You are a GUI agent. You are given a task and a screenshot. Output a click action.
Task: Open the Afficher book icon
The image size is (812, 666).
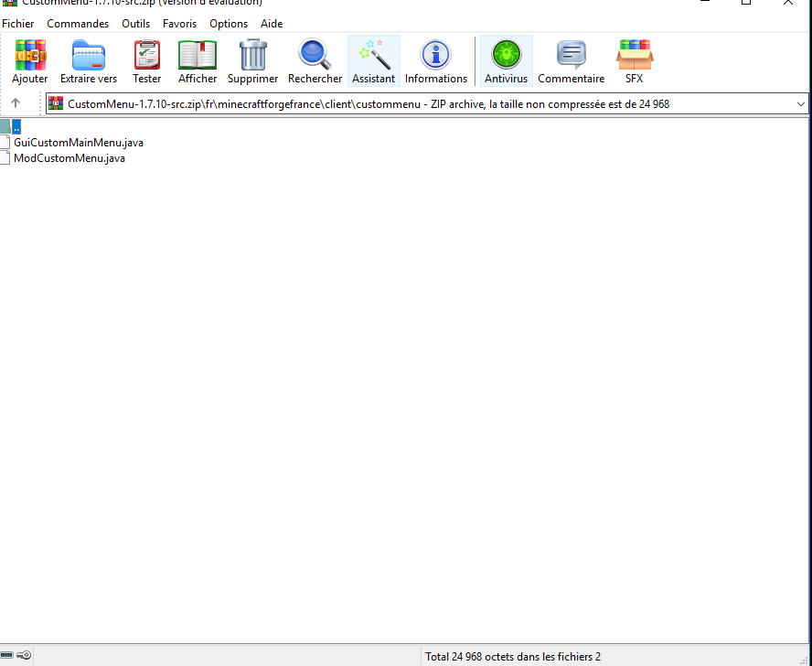[198, 56]
